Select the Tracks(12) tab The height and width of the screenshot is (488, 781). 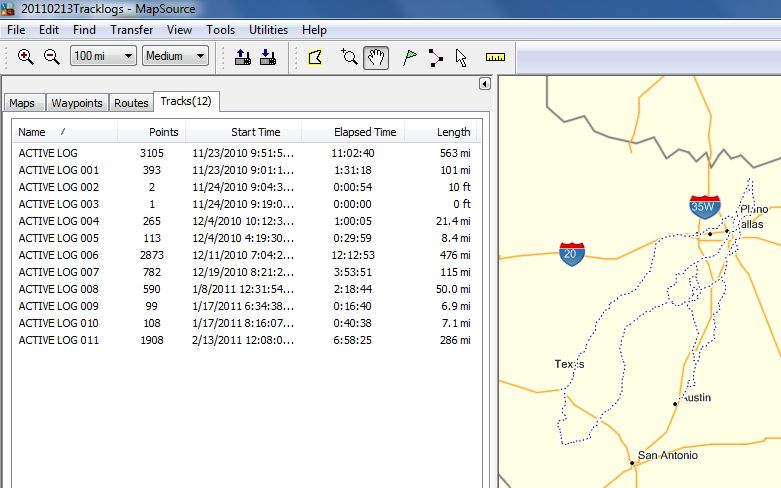tap(186, 102)
